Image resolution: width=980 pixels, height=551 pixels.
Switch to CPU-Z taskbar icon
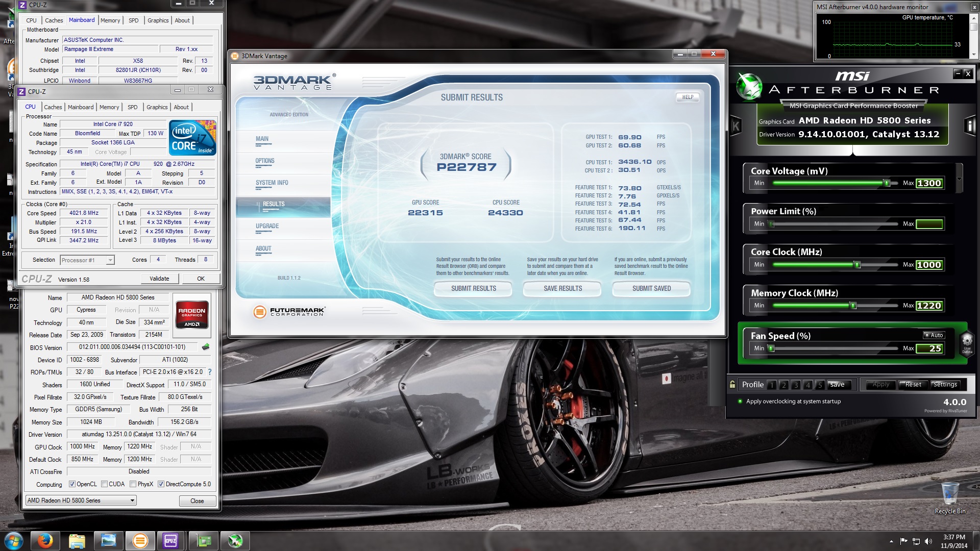coord(170,540)
